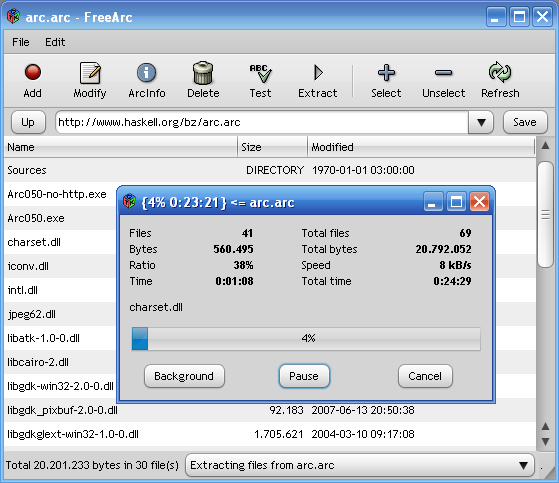Open the status message dropdown arrow

pos(523,465)
